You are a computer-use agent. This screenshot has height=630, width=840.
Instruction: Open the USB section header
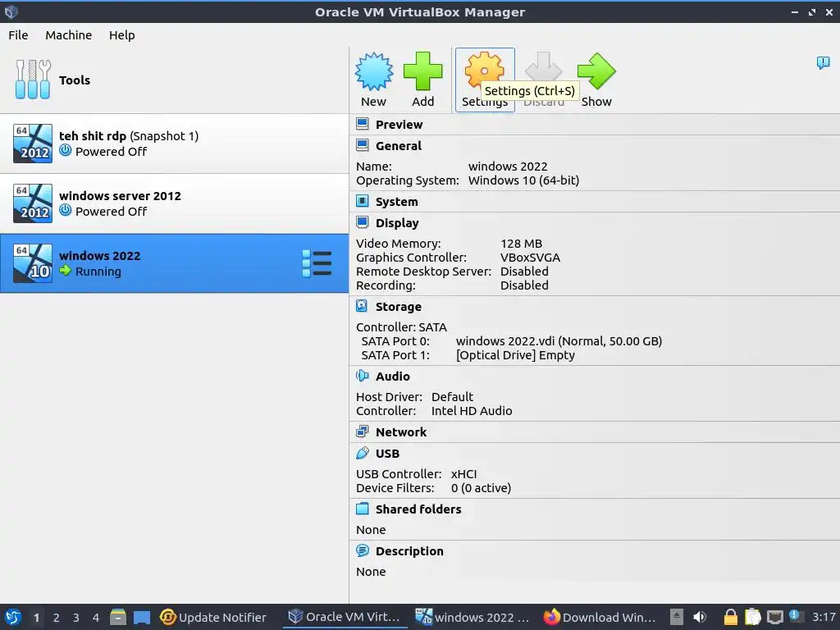pyautogui.click(x=387, y=453)
